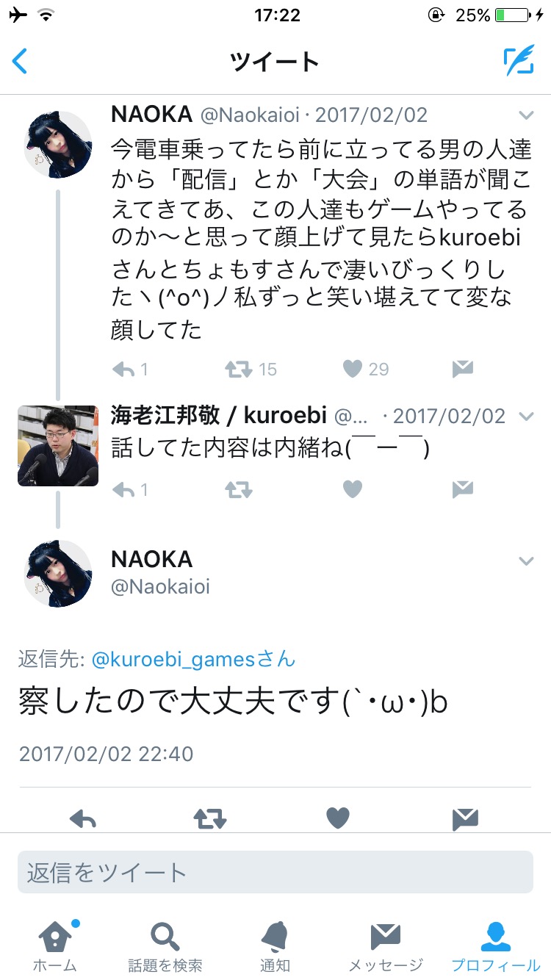Open chevron menu beside @Naokaioi main tweet
Screen dimensions: 551x980
(526, 561)
